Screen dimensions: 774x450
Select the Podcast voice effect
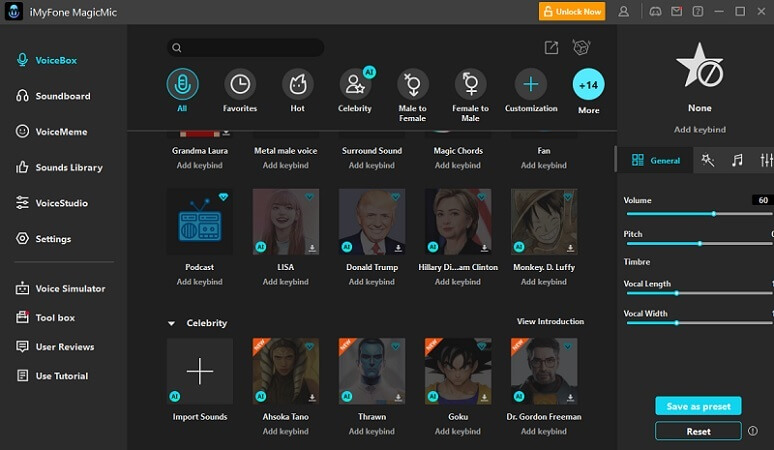(200, 222)
